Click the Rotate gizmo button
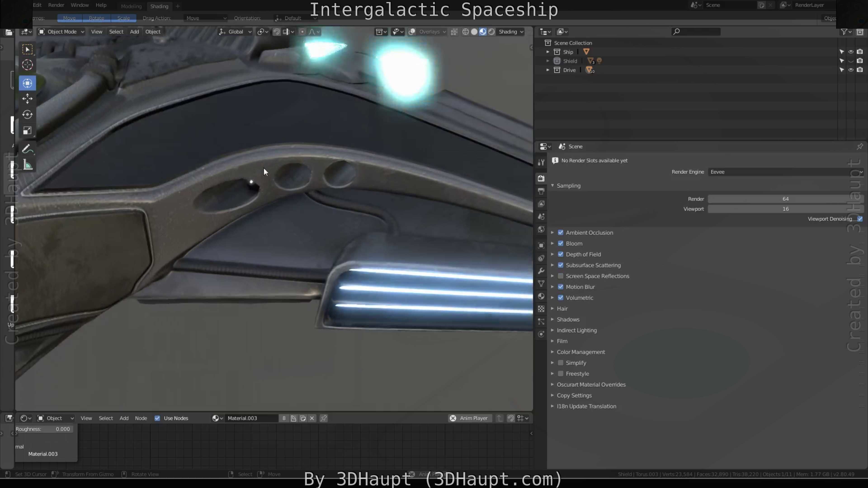The width and height of the screenshot is (868, 488). click(x=96, y=18)
